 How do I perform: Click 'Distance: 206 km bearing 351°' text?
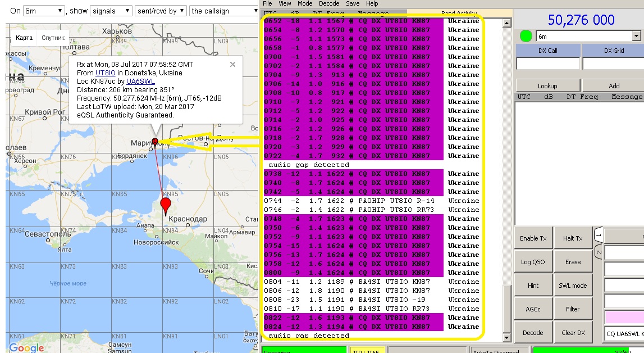pos(125,89)
